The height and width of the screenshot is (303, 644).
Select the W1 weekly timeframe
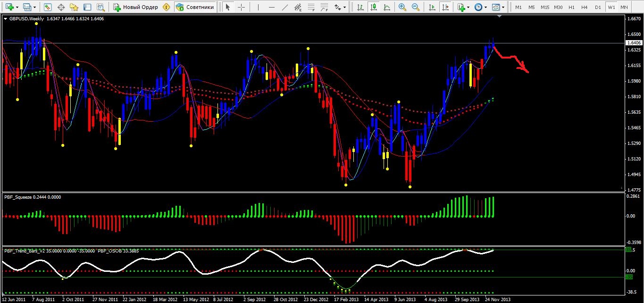611,7
